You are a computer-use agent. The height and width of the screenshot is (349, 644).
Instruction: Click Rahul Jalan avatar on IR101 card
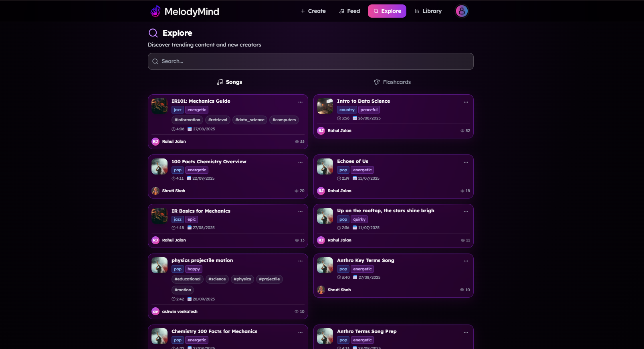point(155,142)
